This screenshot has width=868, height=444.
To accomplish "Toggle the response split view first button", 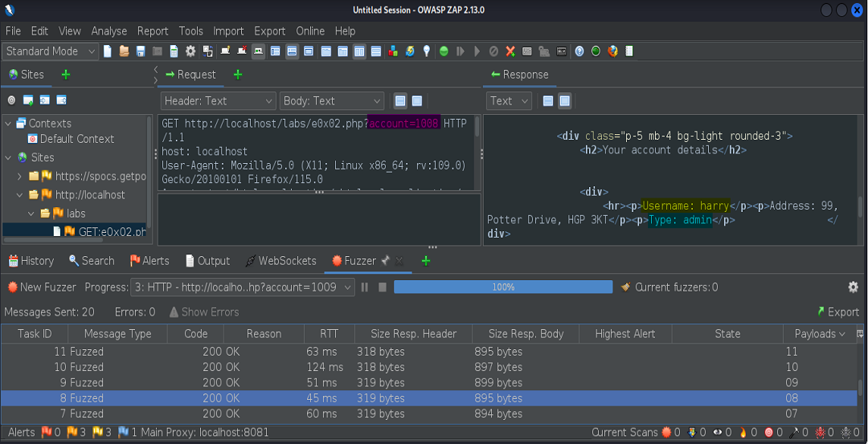I will click(548, 100).
